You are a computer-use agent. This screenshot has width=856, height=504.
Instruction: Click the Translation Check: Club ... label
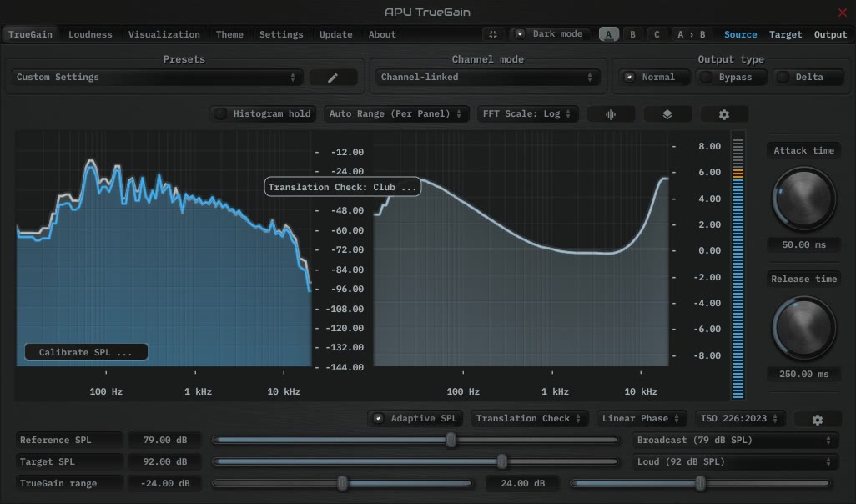342,187
